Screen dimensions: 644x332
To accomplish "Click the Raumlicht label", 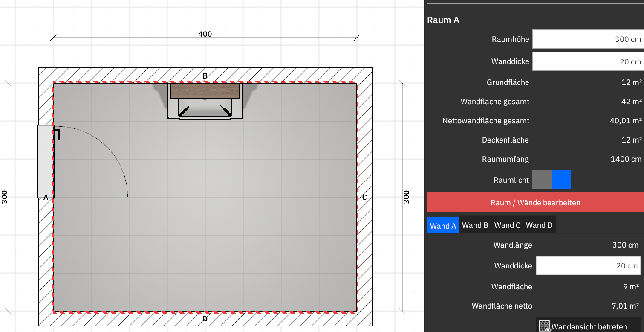I will coord(511,180).
